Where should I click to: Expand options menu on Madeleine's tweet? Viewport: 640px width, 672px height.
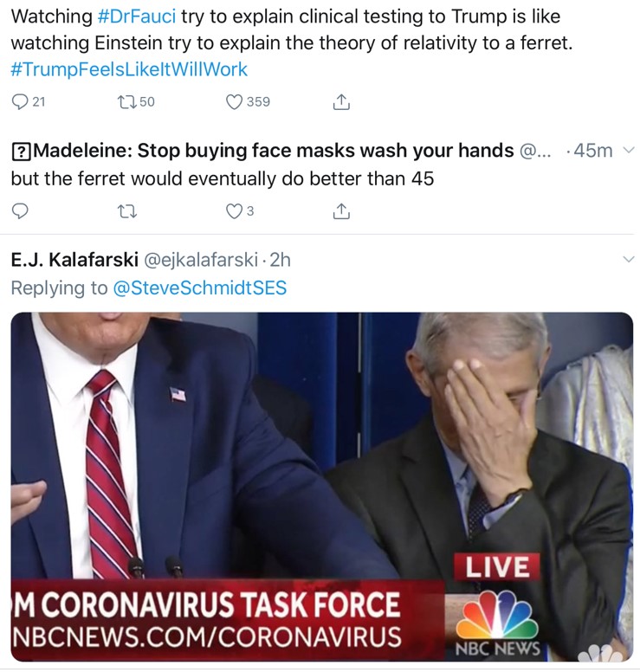(629, 151)
